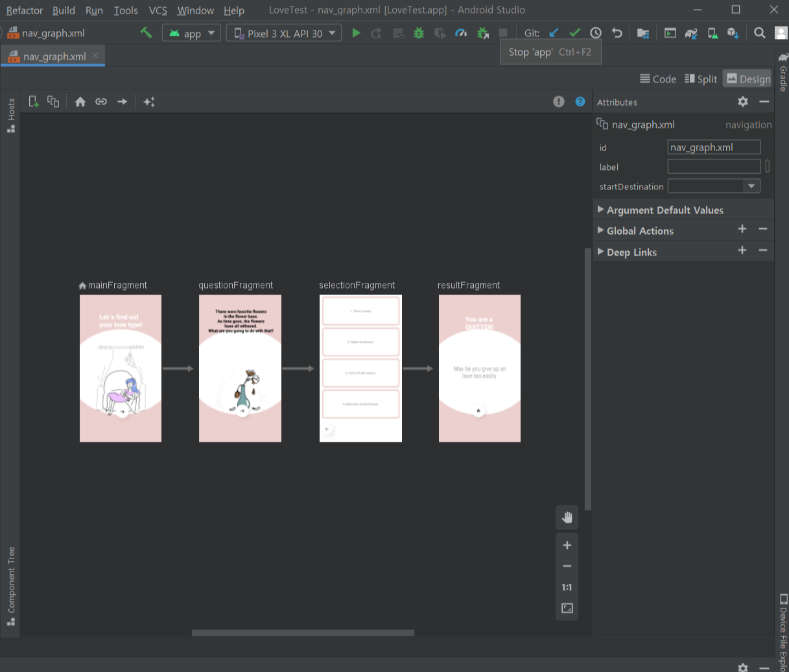789x672 pixels.
Task: Run the app with green play icon
Action: coord(356,32)
